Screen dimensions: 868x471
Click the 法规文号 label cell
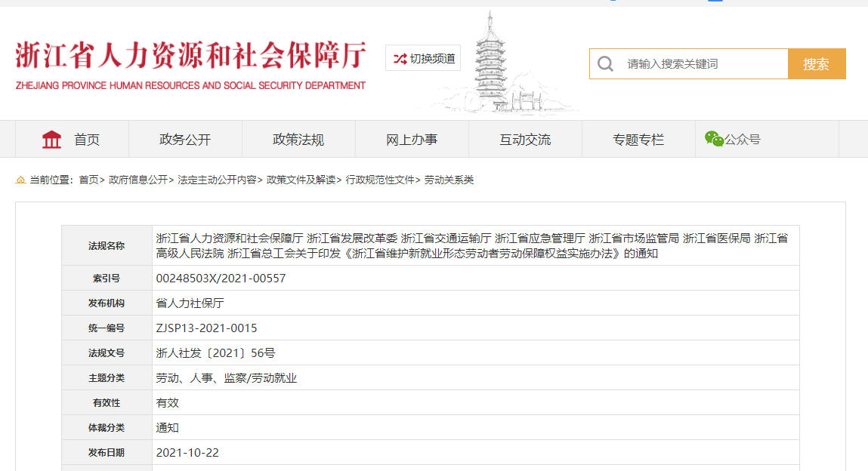click(107, 352)
